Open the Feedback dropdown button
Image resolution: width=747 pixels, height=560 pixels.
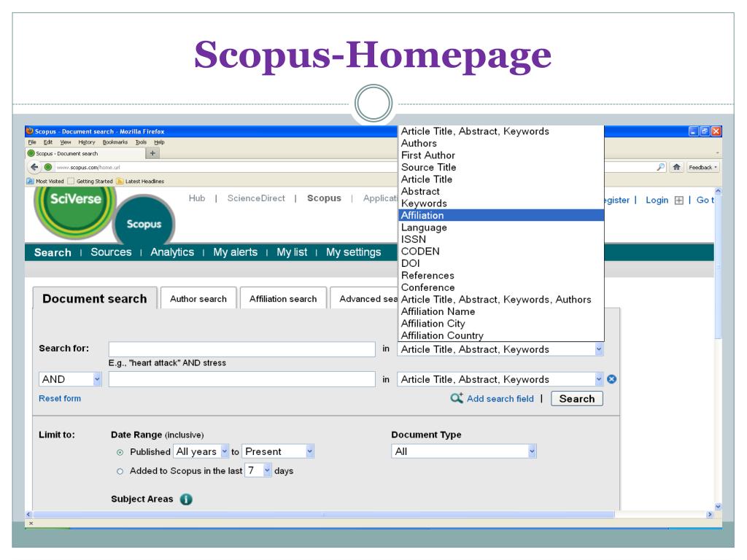coord(703,167)
